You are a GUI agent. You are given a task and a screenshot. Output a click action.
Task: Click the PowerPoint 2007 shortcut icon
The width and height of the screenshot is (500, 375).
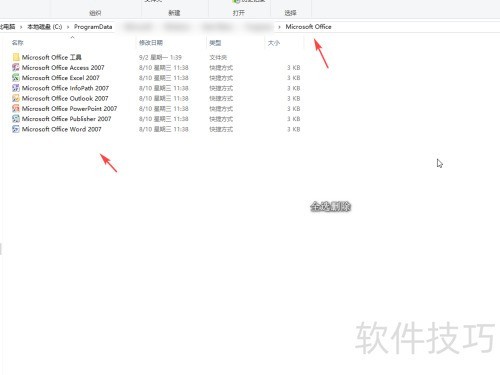tap(16, 108)
